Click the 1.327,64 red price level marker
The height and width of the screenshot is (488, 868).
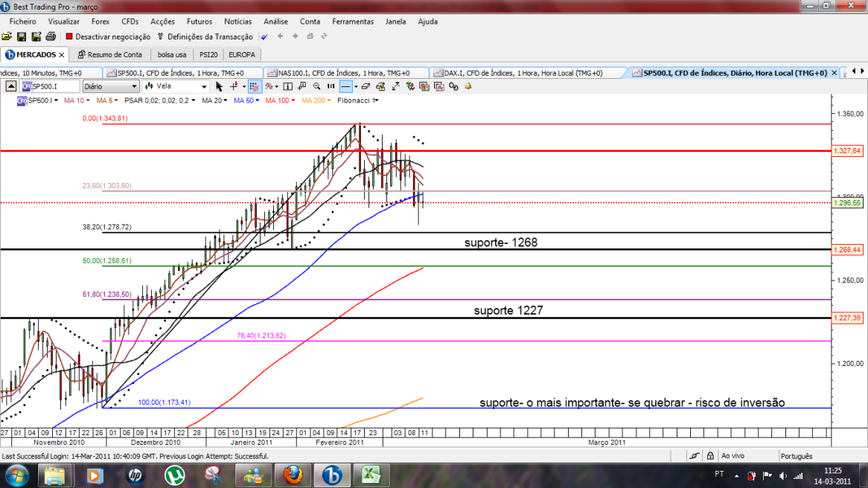[847, 150]
